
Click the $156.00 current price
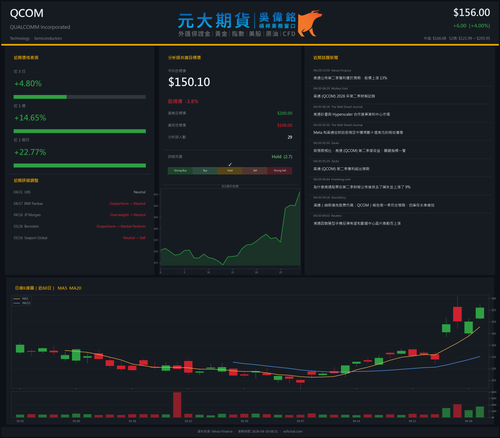click(471, 13)
